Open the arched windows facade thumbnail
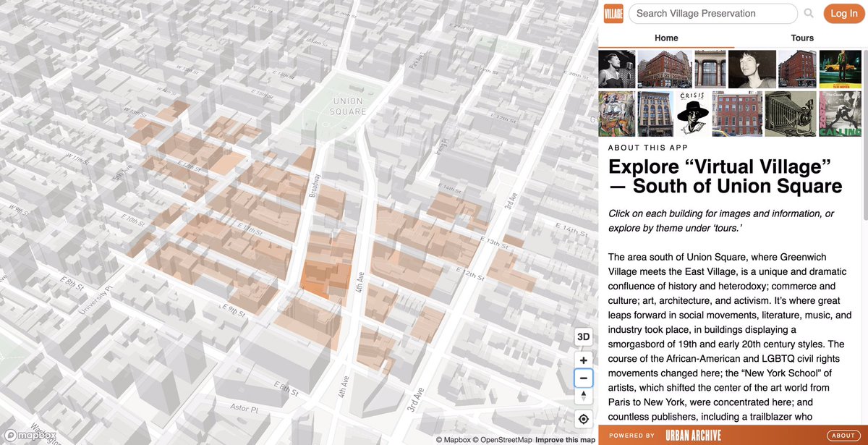868x445 pixels. click(x=710, y=69)
